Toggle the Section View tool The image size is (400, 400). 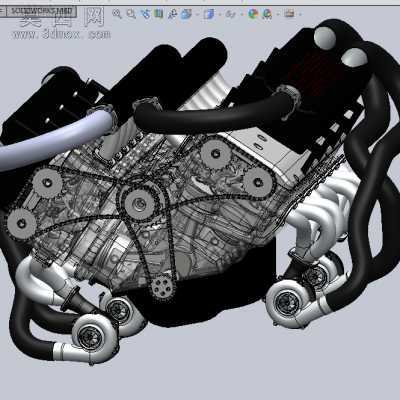pos(159,14)
